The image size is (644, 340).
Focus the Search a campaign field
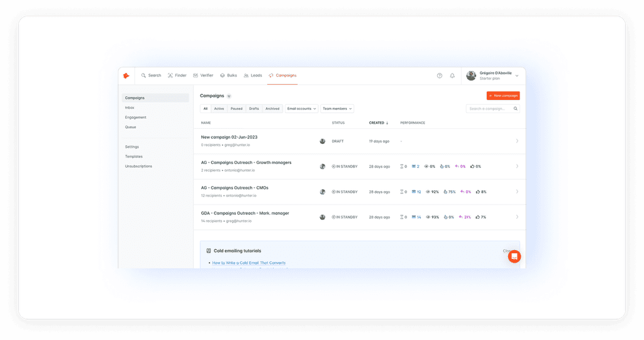(x=490, y=109)
